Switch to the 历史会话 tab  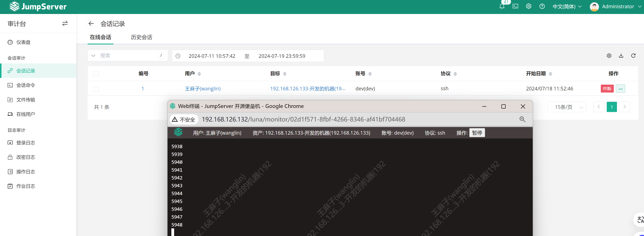pos(142,37)
